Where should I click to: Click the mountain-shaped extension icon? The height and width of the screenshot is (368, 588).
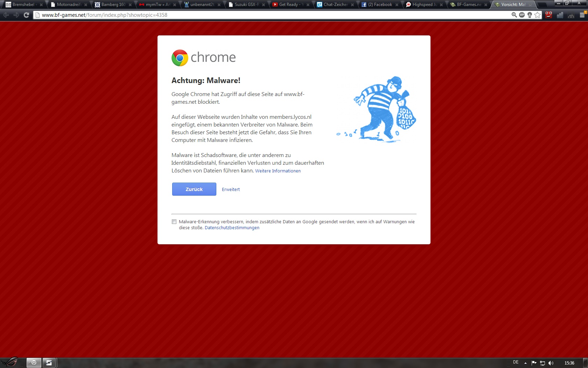click(x=571, y=15)
